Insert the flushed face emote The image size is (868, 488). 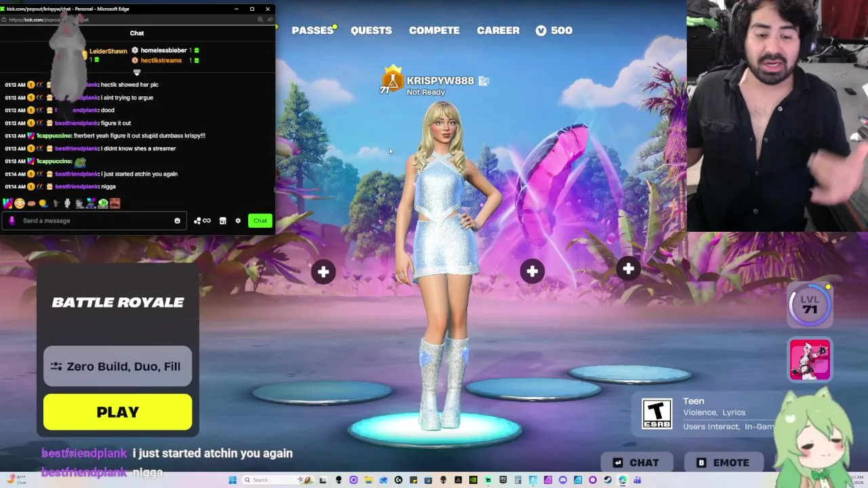coord(19,203)
